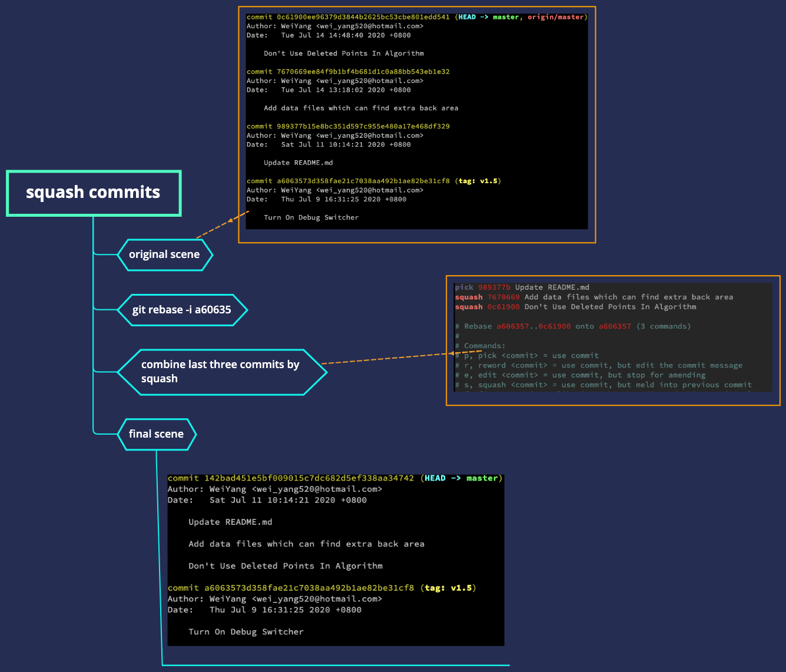Screen dimensions: 786x672
Task: Select the 'final scene' node
Action: tap(156, 434)
